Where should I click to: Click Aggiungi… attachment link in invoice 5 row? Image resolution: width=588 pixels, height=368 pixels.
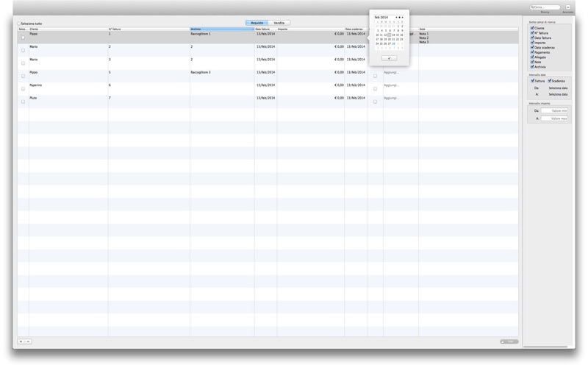tap(391, 72)
